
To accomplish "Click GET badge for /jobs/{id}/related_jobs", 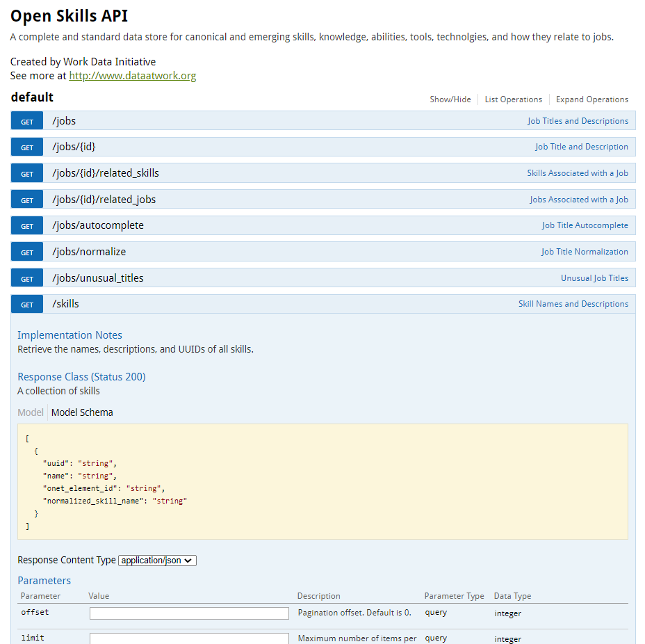I will point(26,200).
